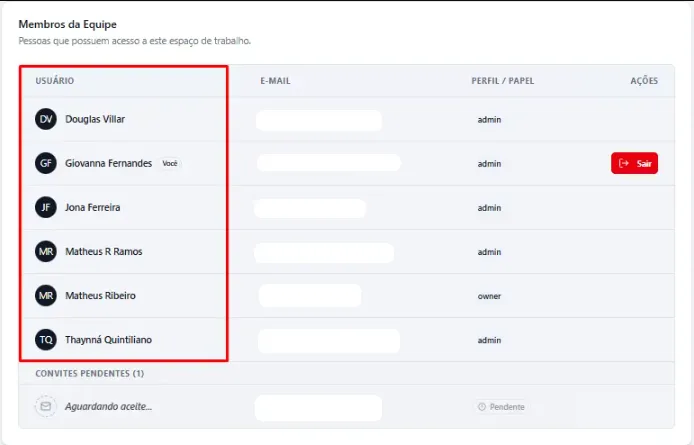The height and width of the screenshot is (445, 694).
Task: Click the admin role of Matheus R Ramos
Action: tap(489, 252)
